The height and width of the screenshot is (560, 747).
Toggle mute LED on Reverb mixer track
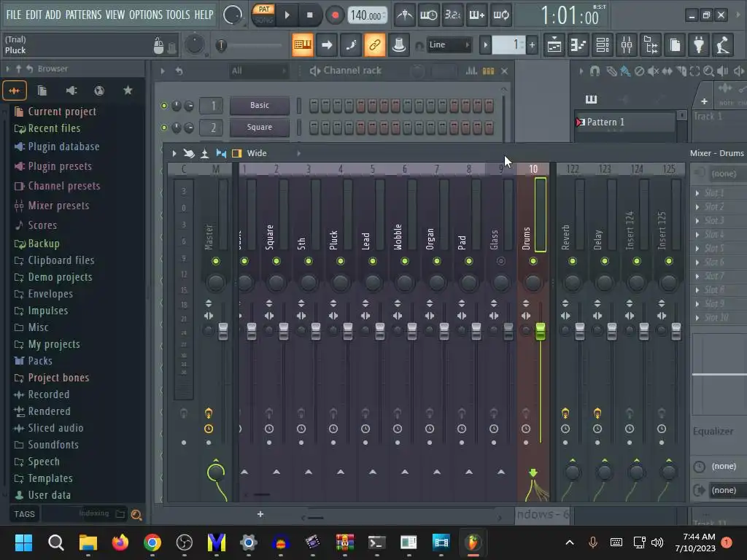pos(572,261)
